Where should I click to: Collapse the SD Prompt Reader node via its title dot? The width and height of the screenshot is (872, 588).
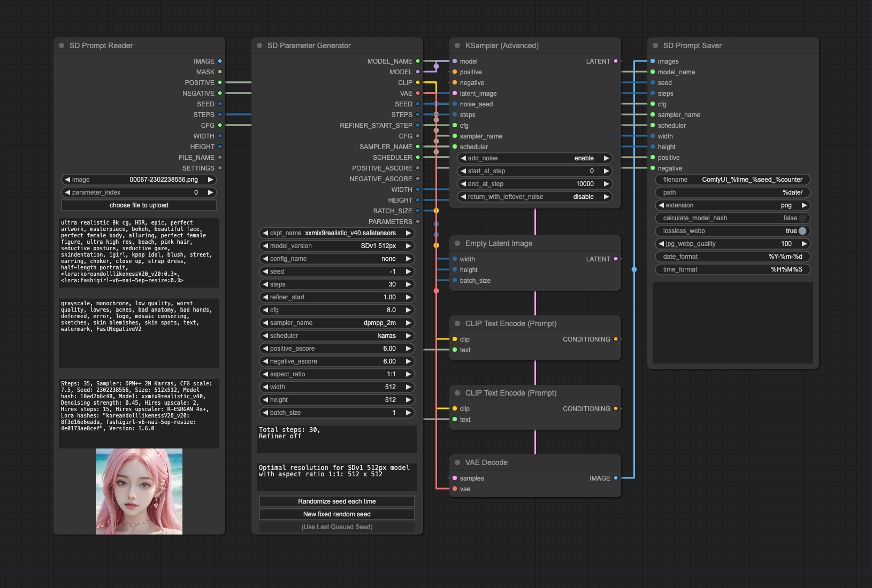pos(62,45)
